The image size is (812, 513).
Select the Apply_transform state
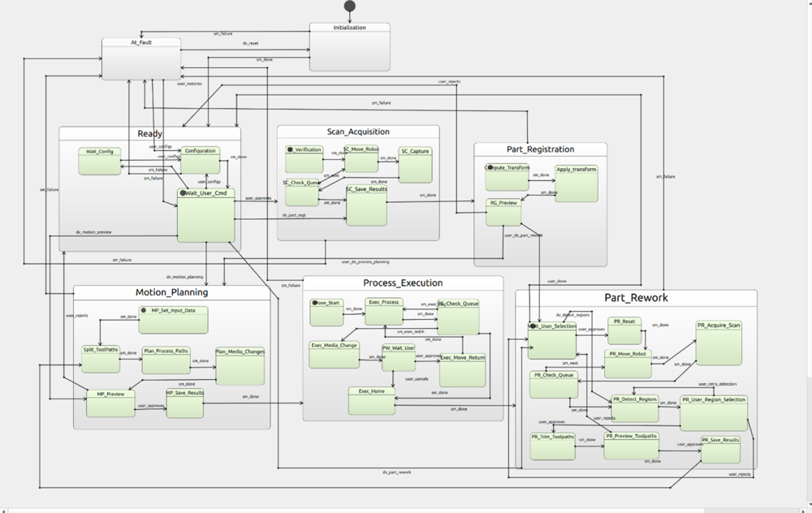pyautogui.click(x=577, y=183)
